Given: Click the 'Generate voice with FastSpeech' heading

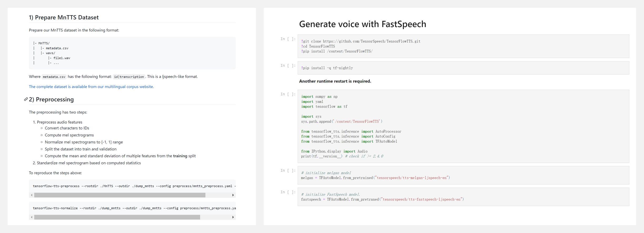Looking at the screenshot, I should [x=363, y=24].
